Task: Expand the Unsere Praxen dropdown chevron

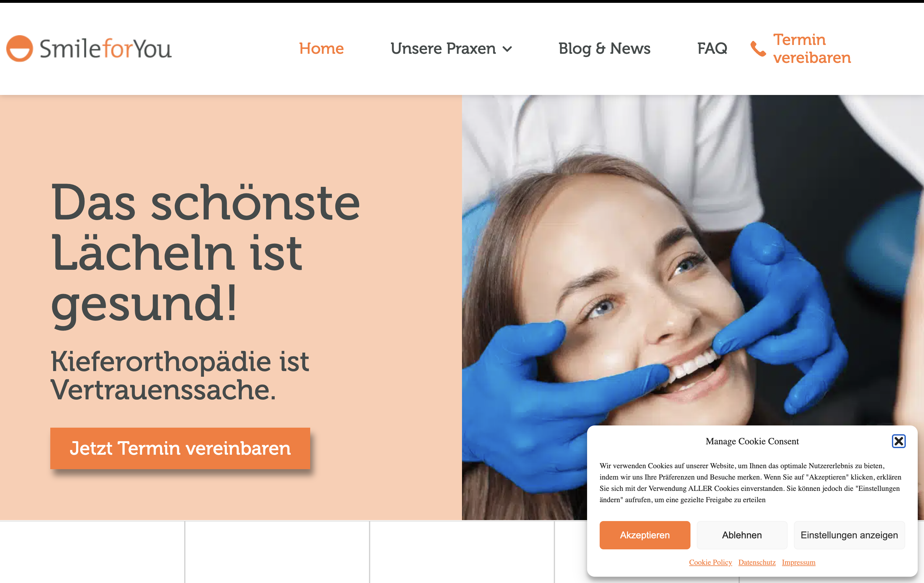Action: 507,49
